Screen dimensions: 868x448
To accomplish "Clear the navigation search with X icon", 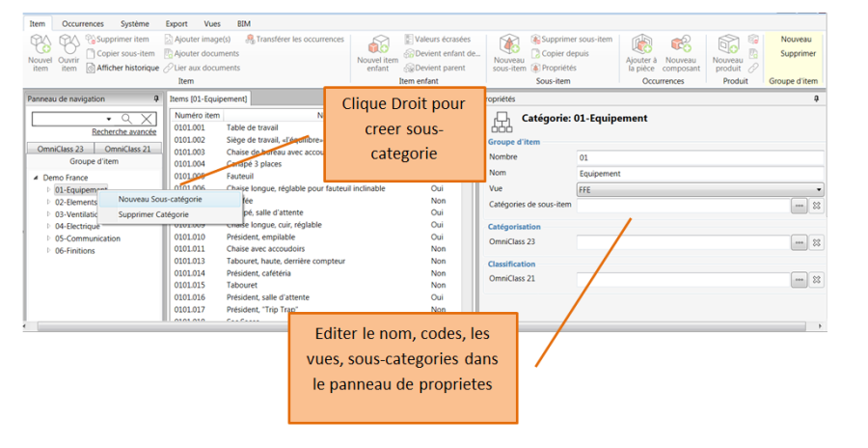I will click(x=146, y=119).
